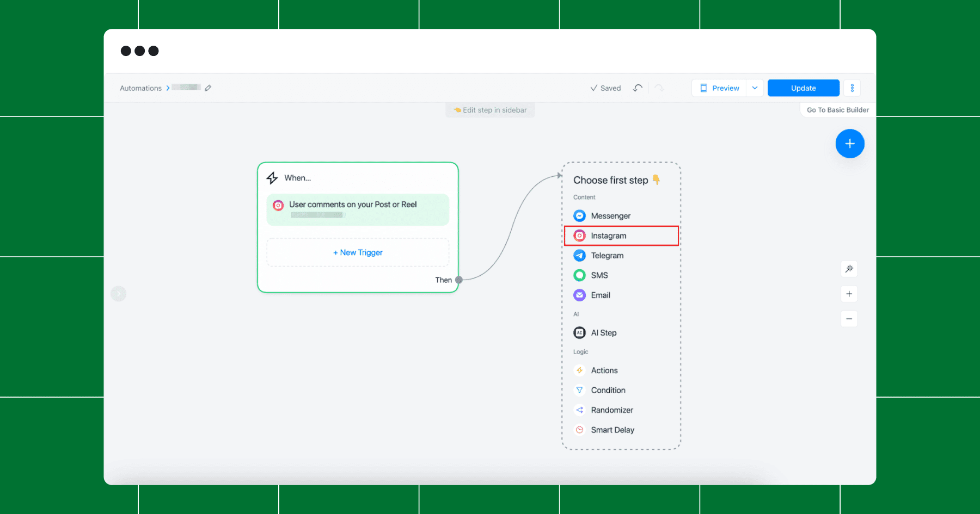Select Messenger as the first step
This screenshot has height=514, width=980.
pyautogui.click(x=621, y=216)
